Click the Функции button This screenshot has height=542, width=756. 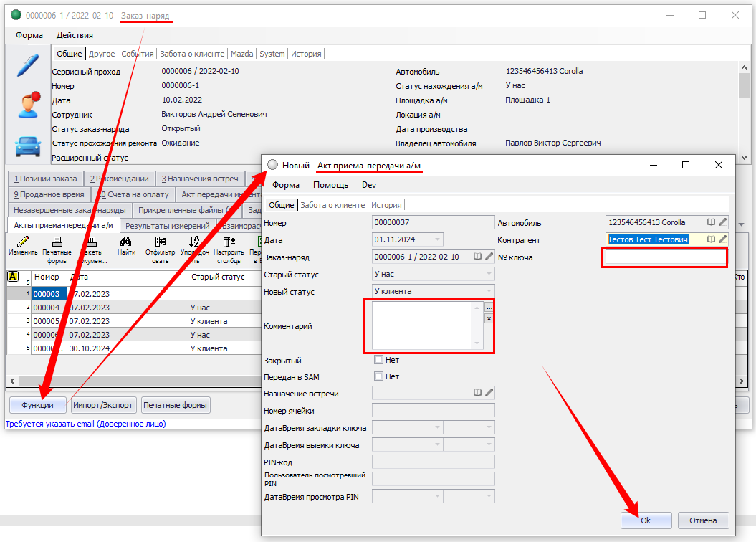[38, 405]
